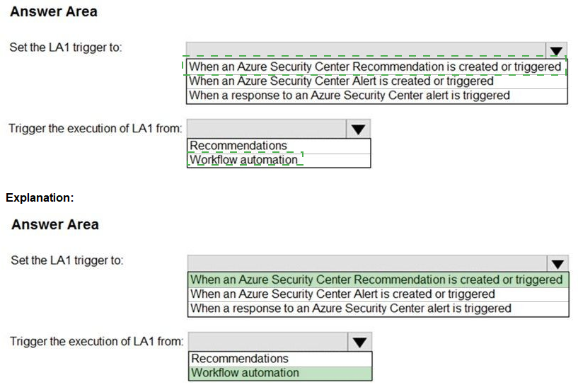The image size is (578, 392).
Task: Pick the 'response to an alert' option above Explanation
Action: pos(349,95)
